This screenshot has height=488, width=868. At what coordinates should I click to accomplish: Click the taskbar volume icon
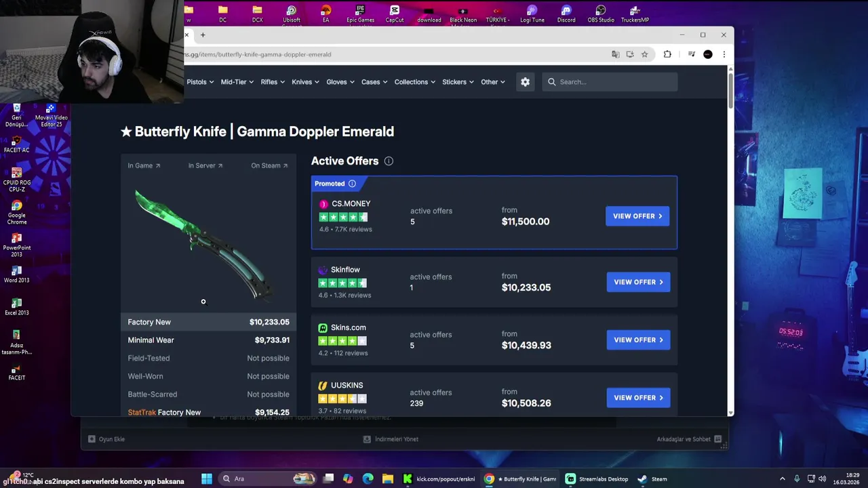pos(822,479)
